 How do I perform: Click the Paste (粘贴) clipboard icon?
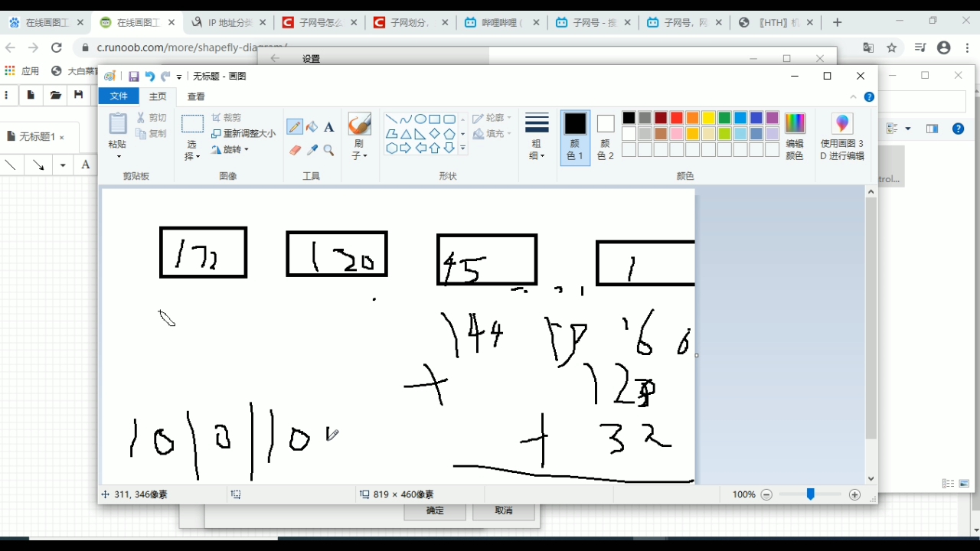pyautogui.click(x=118, y=124)
